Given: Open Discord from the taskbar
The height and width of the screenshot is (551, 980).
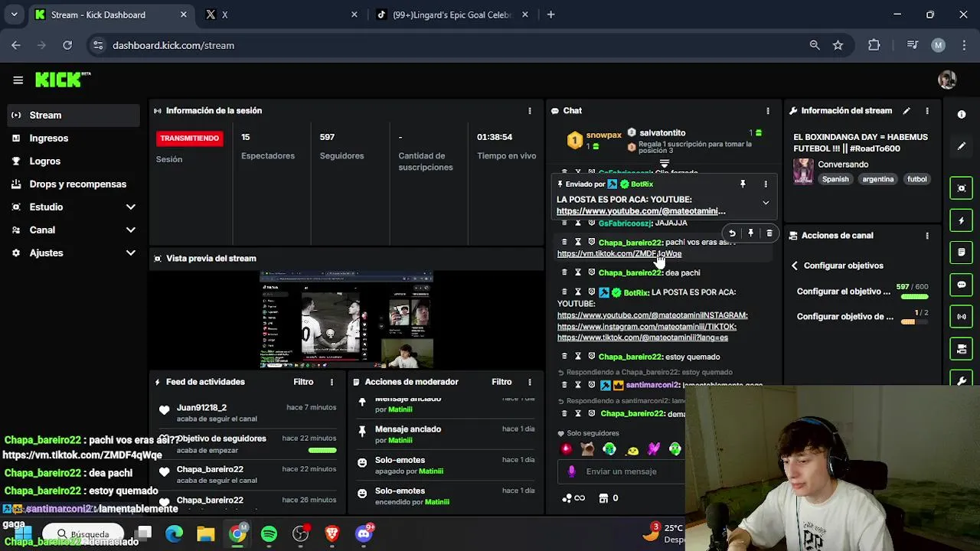Looking at the screenshot, I should pos(364,533).
